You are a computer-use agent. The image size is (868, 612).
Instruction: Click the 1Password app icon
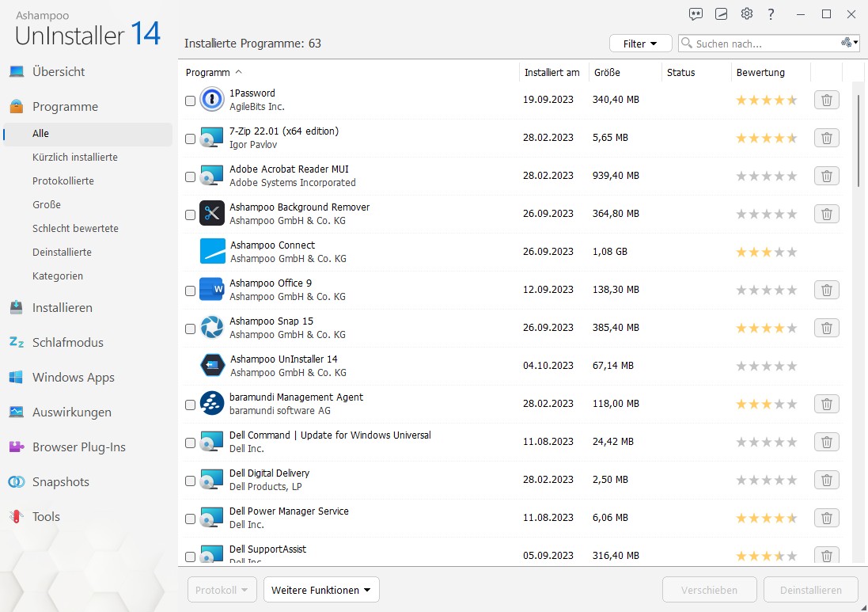pyautogui.click(x=211, y=100)
